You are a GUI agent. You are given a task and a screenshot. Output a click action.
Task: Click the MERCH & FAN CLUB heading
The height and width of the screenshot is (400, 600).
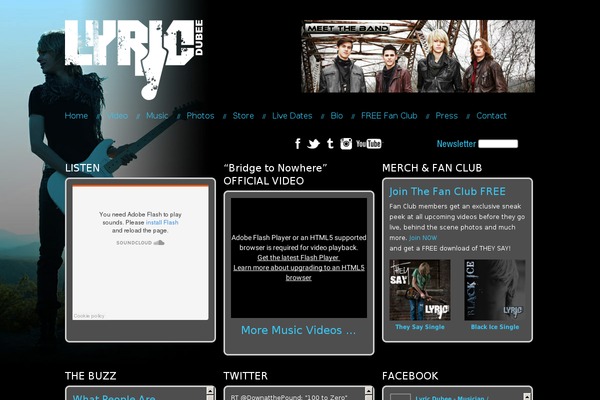coord(432,168)
